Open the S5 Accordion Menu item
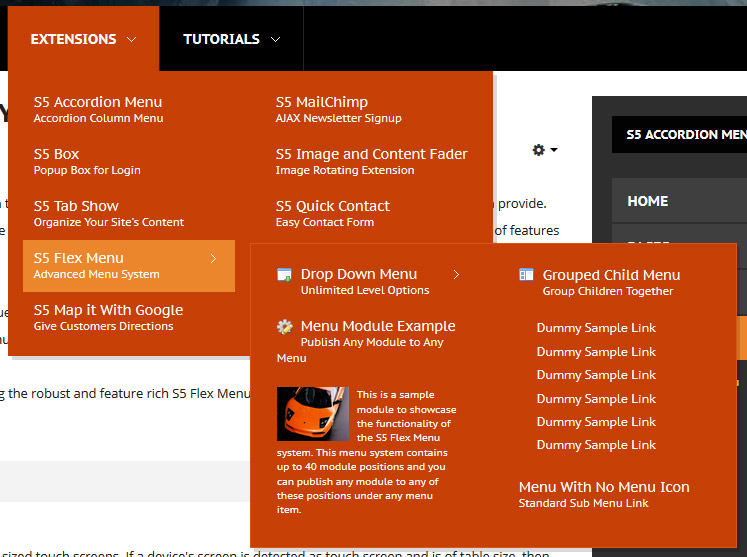Screen dimensions: 747x557 tap(98, 108)
